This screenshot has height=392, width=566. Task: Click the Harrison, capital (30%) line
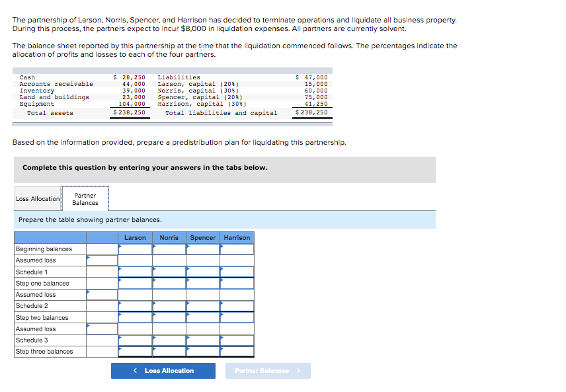click(202, 104)
